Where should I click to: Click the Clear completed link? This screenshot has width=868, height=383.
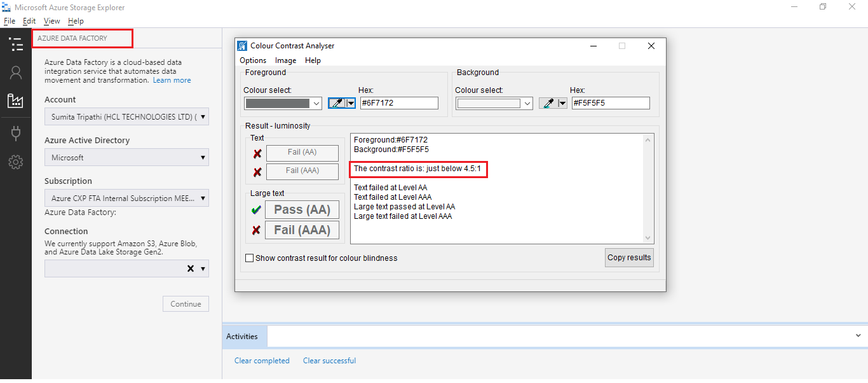262,361
